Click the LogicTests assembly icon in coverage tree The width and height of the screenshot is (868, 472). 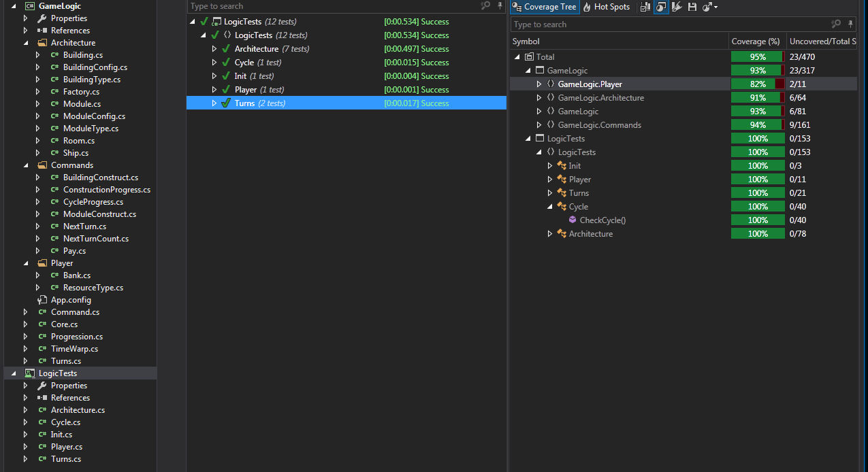[x=540, y=138]
